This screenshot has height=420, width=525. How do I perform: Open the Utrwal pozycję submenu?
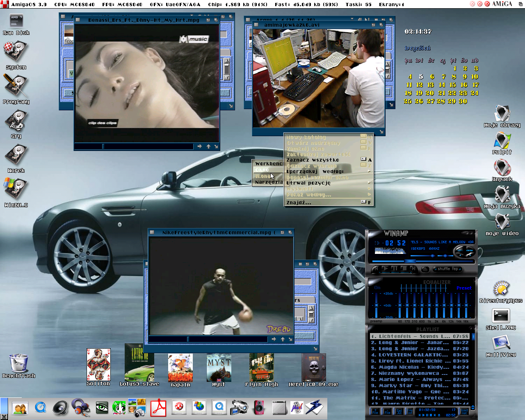coord(328,183)
